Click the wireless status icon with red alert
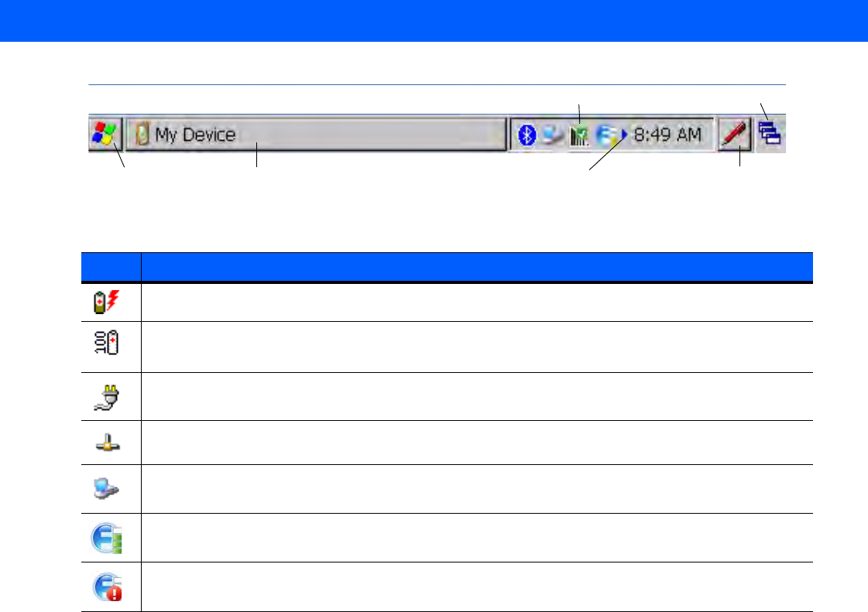The image size is (868, 612). point(108,587)
